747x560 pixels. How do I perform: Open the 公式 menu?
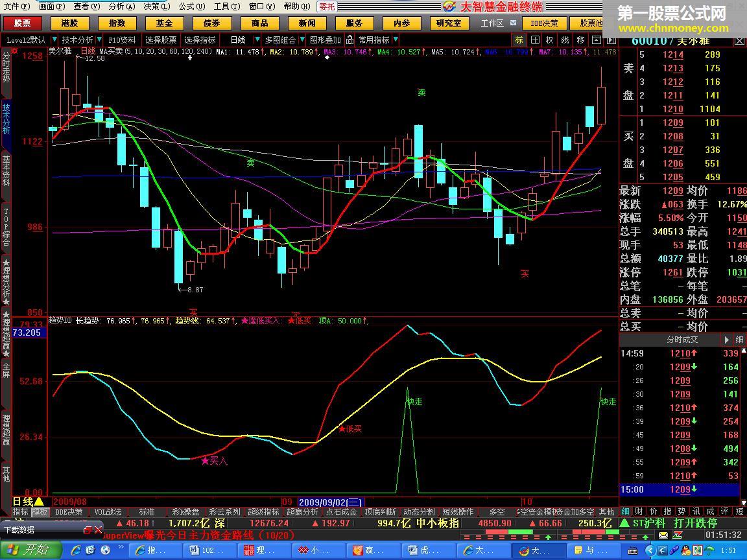point(191,6)
